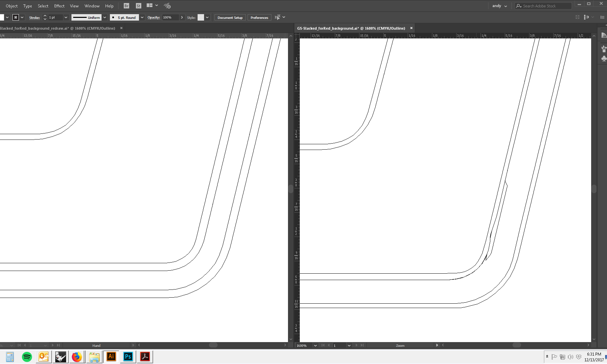Viewport: 607px width, 364px height.
Task: Click the Arrange Documents layout icon
Action: [150, 5]
